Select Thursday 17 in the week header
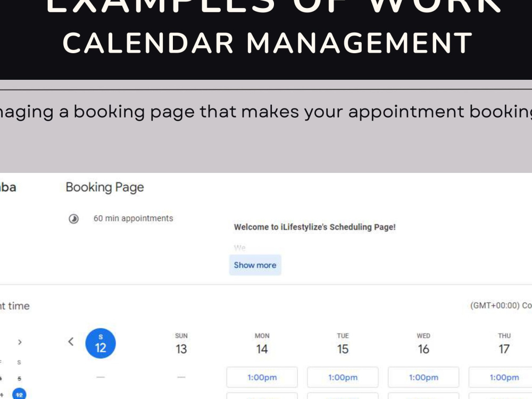Image resolution: width=532 pixels, height=399 pixels. point(504,344)
